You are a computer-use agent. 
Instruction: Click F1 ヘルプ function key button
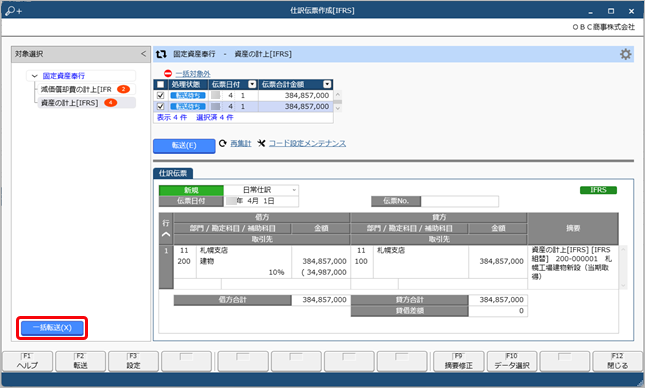click(x=28, y=361)
